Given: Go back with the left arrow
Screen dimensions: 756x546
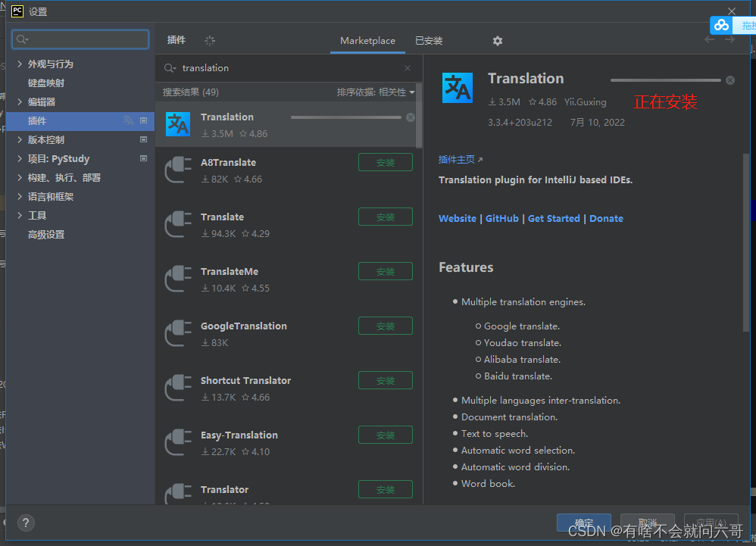Looking at the screenshot, I should tap(709, 39).
